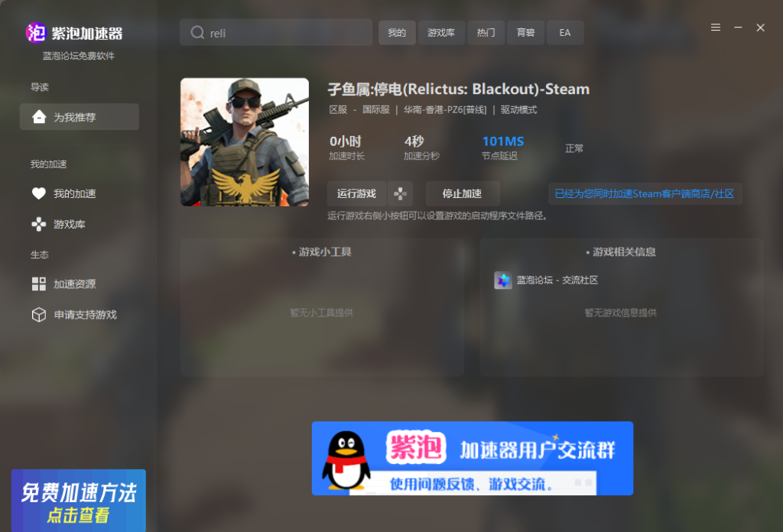Click the game title 子鱼属:停电(Relictus: Blackout)-Steam

tap(459, 89)
